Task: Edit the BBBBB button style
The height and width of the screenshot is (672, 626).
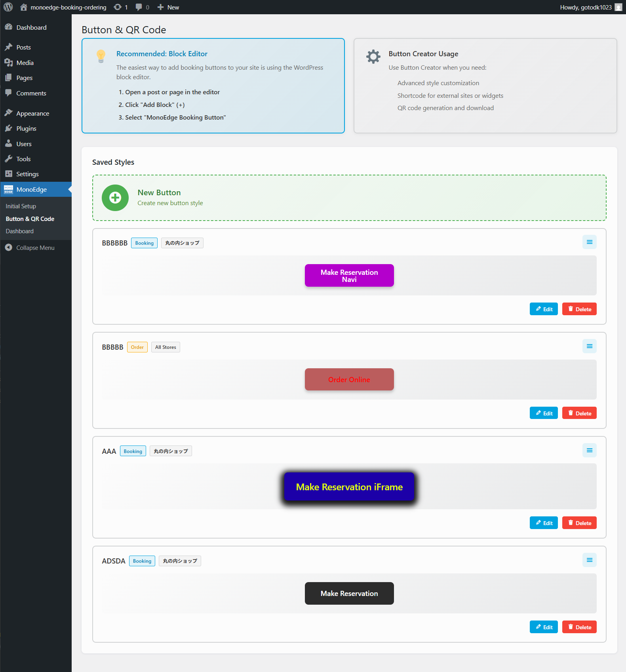Action: [x=544, y=413]
